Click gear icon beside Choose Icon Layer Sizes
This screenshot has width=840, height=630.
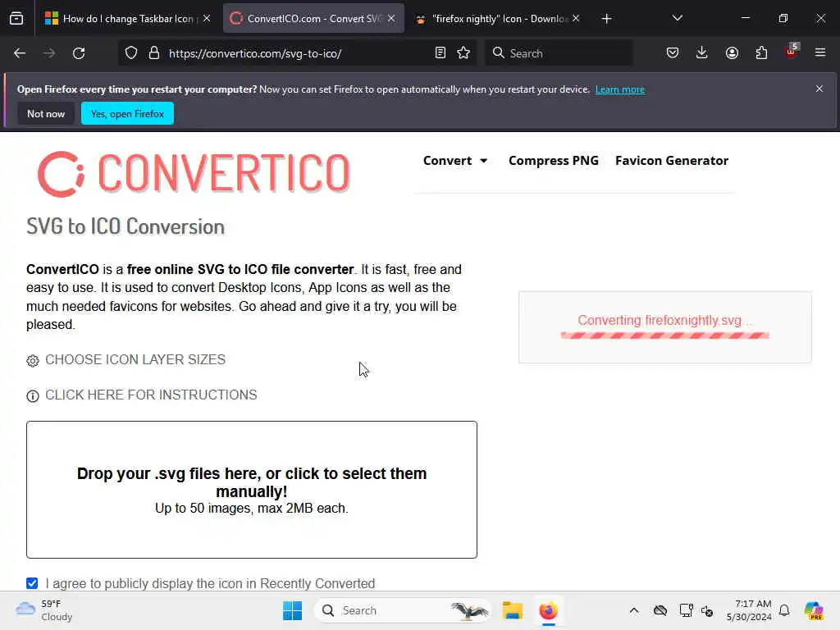(x=33, y=361)
